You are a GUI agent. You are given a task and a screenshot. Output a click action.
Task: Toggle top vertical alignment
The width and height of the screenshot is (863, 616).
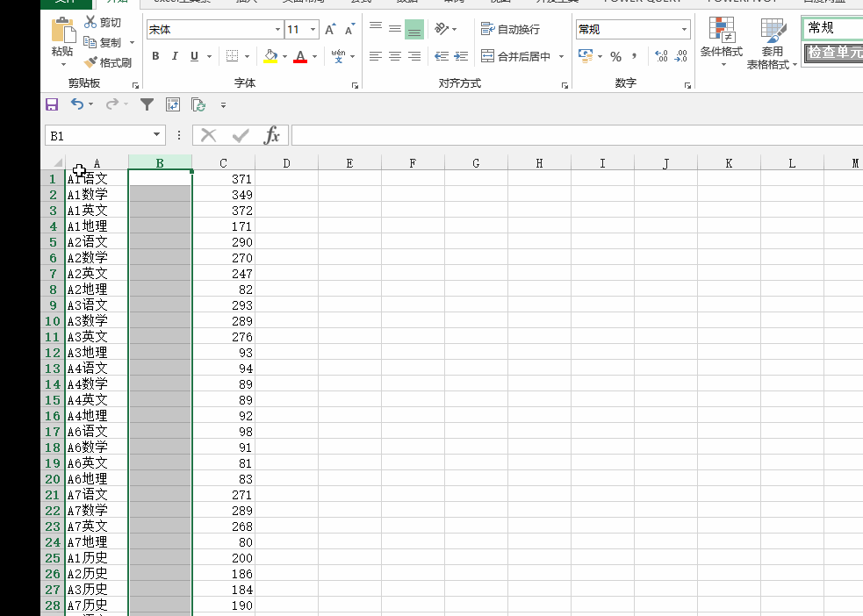(376, 29)
